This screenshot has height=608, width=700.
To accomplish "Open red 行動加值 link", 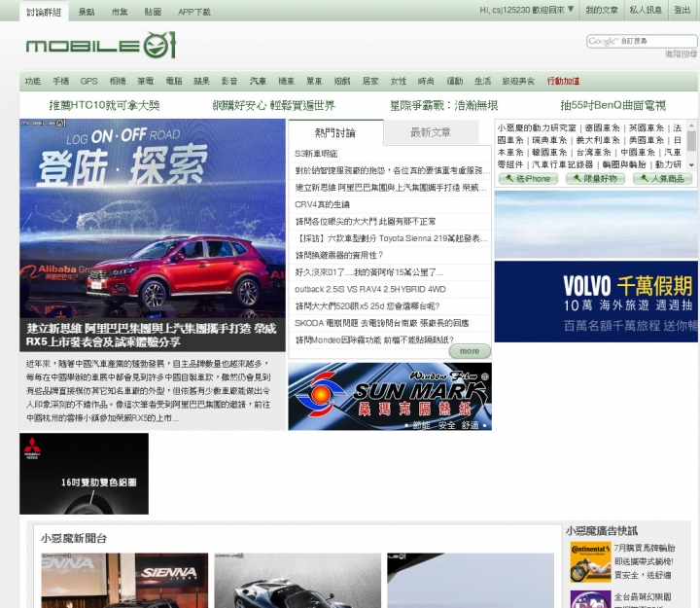I will click(563, 82).
